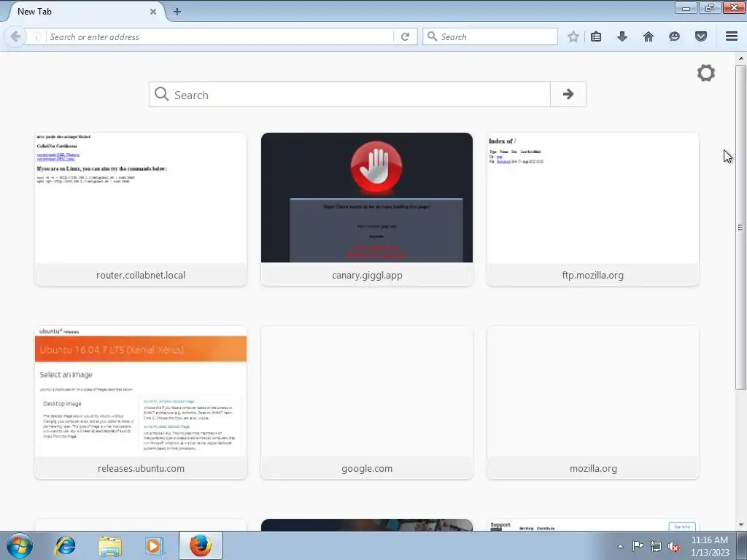Open the network status tray icon

tap(656, 546)
